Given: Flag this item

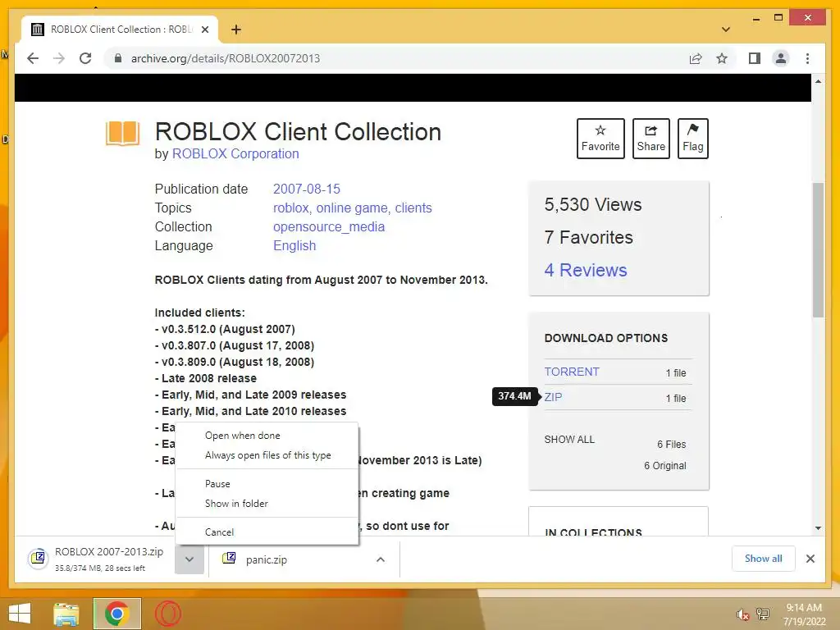Looking at the screenshot, I should tap(692, 138).
